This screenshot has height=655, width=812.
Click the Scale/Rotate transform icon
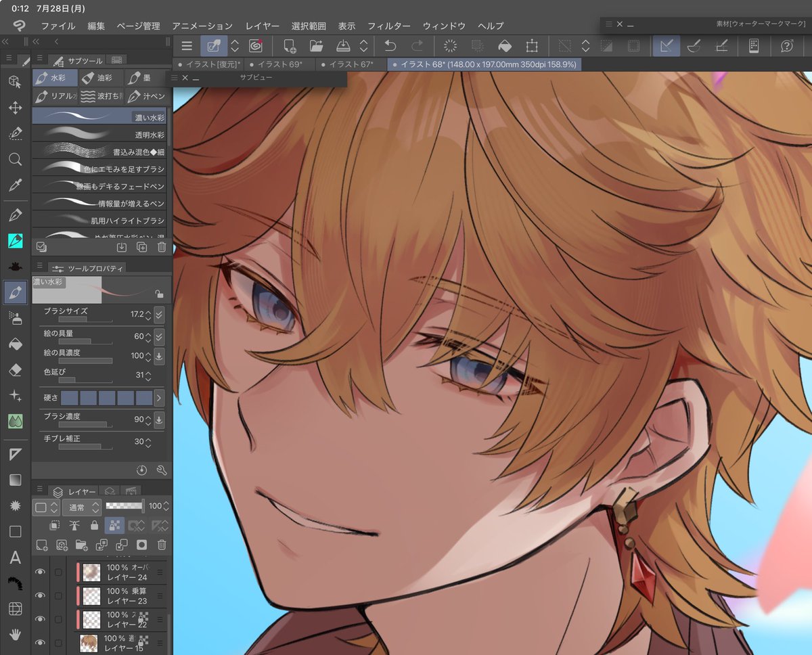(532, 46)
